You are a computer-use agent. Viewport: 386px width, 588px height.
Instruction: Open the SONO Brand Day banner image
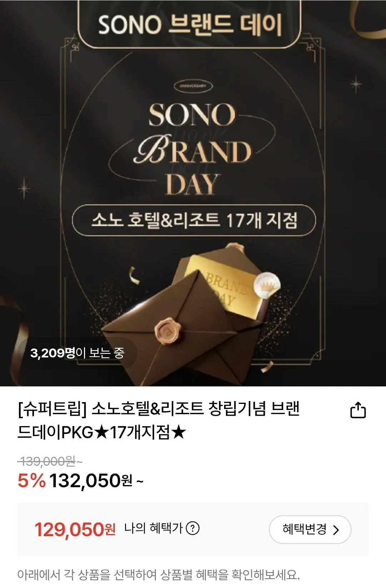[x=193, y=193]
